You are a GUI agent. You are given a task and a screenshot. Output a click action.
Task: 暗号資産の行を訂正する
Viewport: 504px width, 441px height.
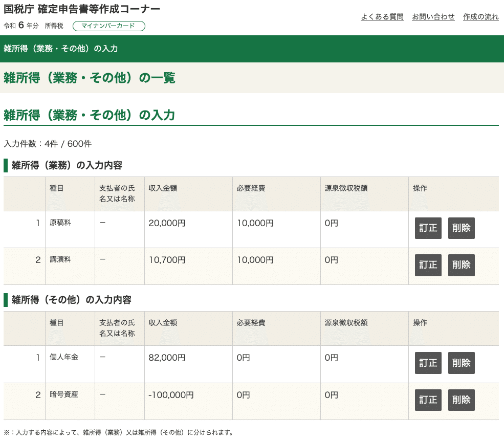coord(428,400)
